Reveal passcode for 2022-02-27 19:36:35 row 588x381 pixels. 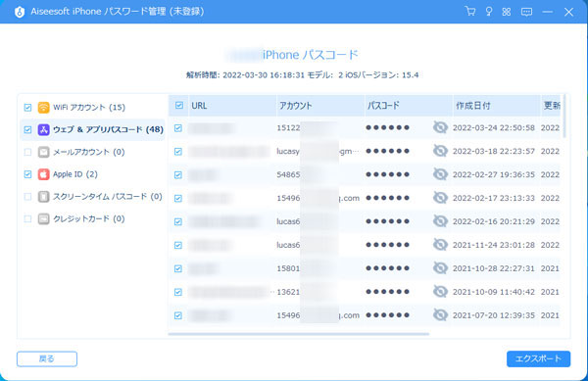coord(440,174)
